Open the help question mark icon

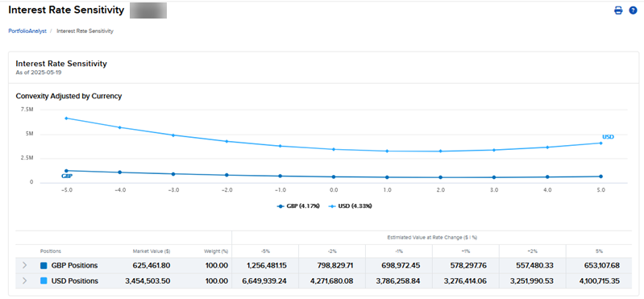(x=633, y=10)
